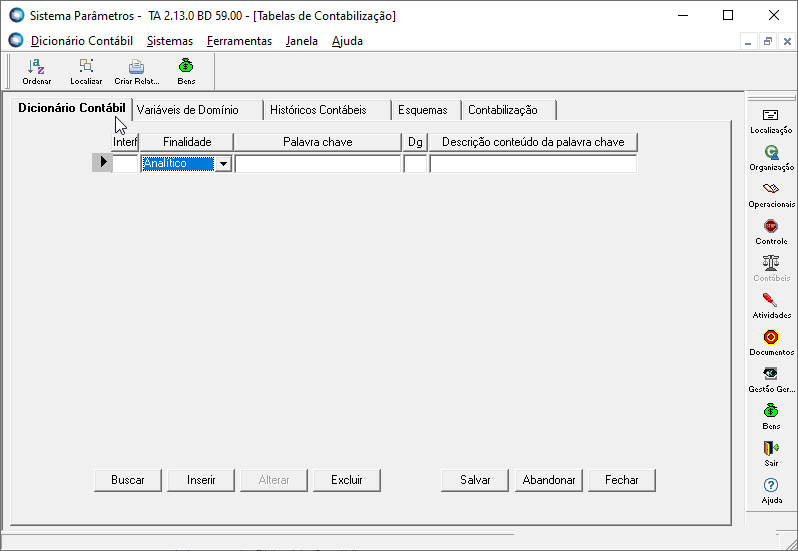
Task: Restore the inner child window
Action: click(767, 41)
